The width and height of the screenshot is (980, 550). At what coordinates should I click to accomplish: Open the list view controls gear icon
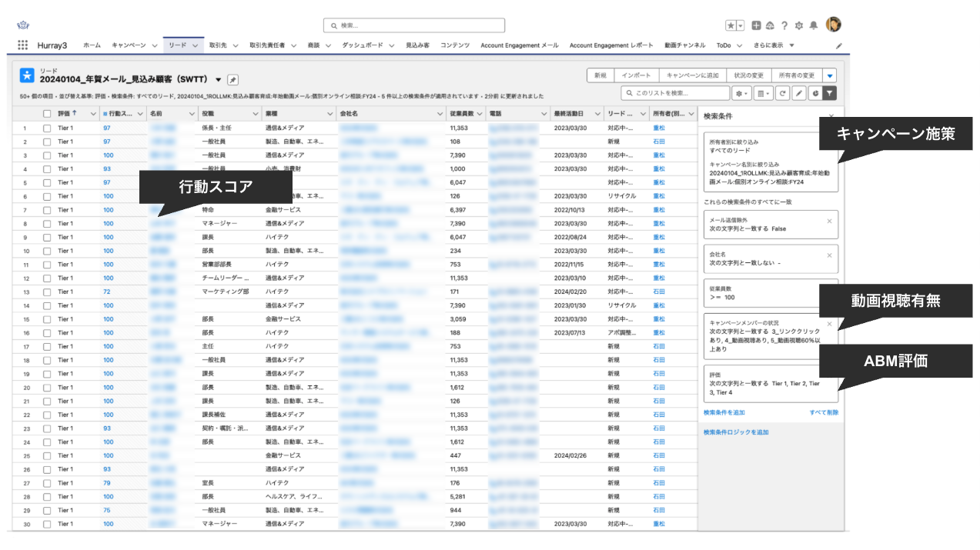[739, 93]
